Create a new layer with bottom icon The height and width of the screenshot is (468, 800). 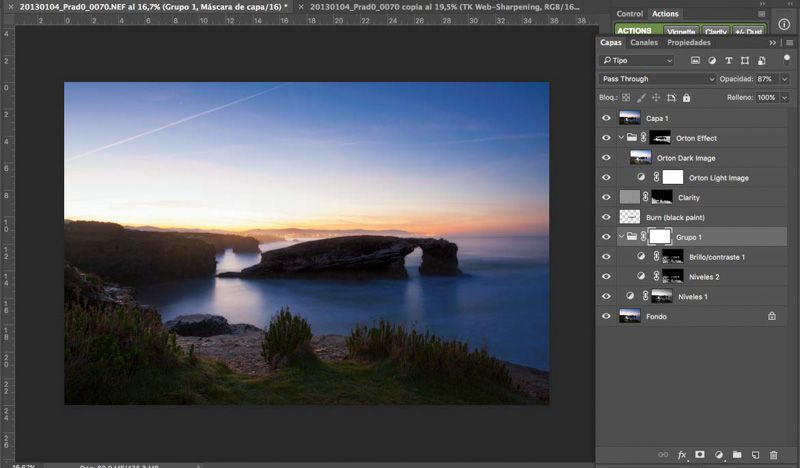pyautogui.click(x=755, y=455)
